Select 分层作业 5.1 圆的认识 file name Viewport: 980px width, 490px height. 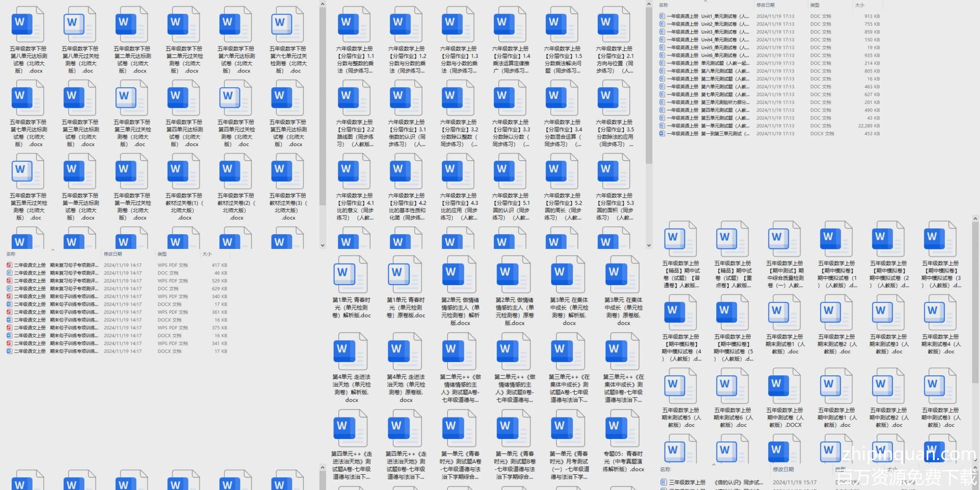pyautogui.click(x=511, y=207)
